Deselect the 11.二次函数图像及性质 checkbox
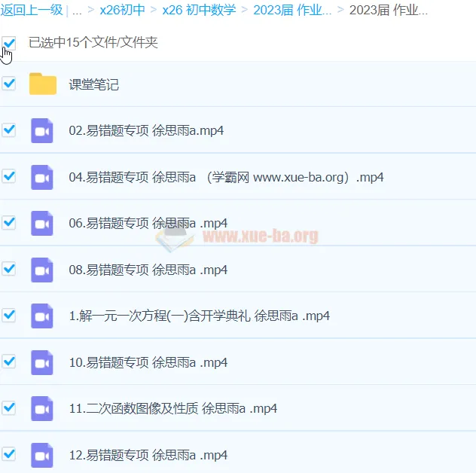The height and width of the screenshot is (473, 476). 9,407
